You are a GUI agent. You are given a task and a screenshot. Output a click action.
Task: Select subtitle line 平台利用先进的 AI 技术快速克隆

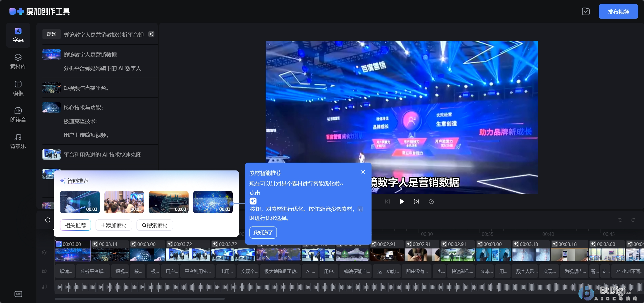pos(102,155)
